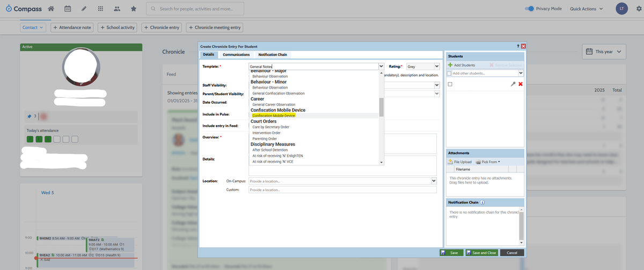644x270 pixels.
Task: Toggle the Privacy Mode switch
Action: (x=529, y=9)
